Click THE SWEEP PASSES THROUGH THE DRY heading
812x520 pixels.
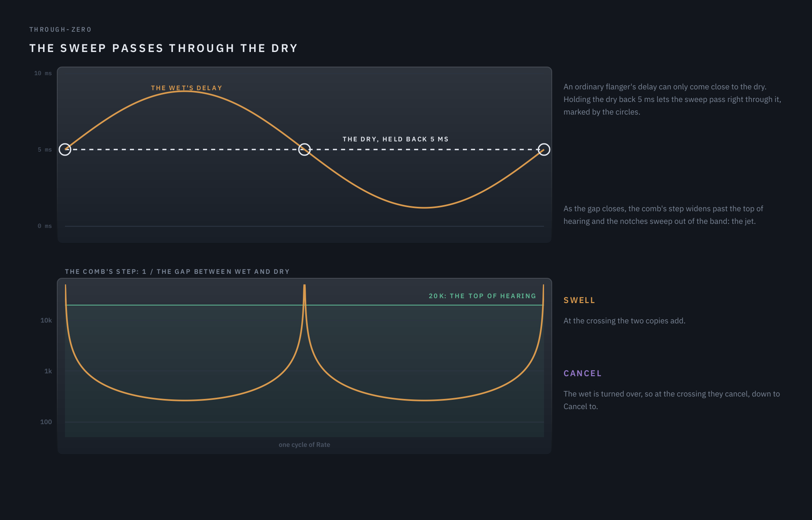[x=164, y=48]
